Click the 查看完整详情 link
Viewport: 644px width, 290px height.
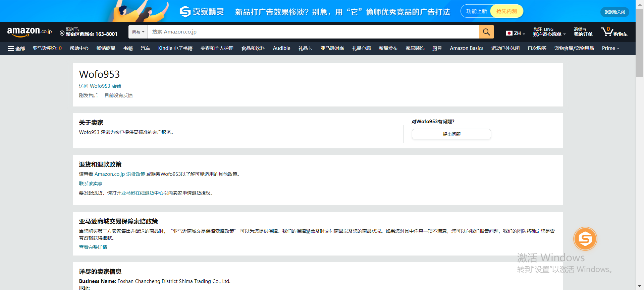coord(93,247)
